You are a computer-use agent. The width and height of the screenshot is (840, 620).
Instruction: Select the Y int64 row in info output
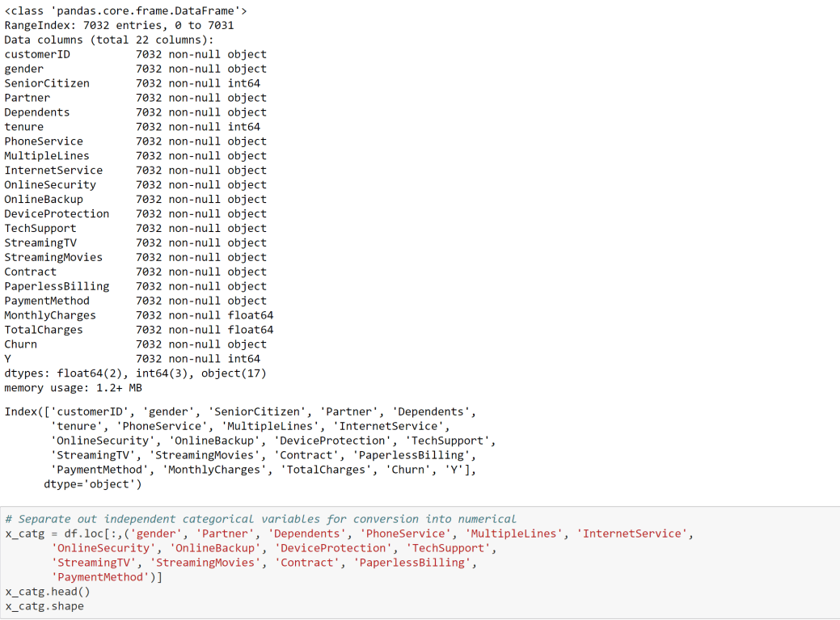point(133,358)
